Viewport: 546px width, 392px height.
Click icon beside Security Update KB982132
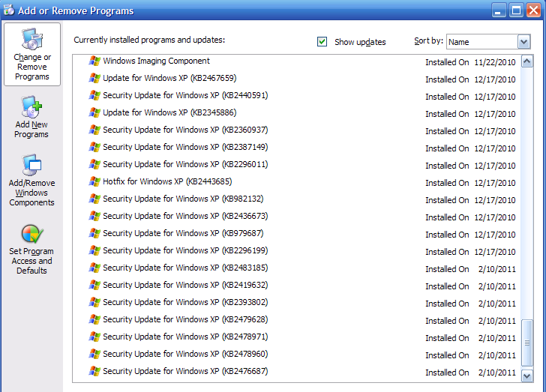coord(94,199)
